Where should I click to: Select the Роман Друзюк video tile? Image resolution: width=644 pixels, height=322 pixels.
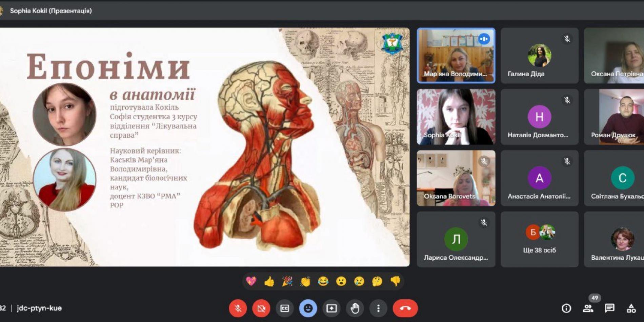point(614,117)
